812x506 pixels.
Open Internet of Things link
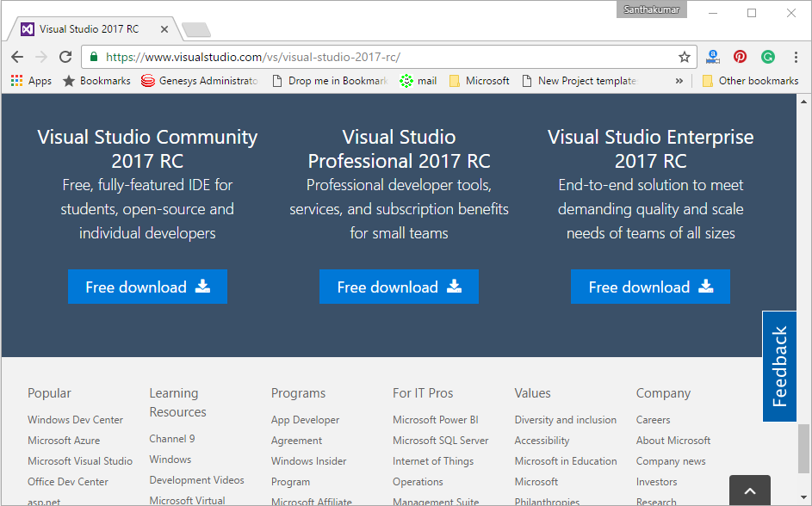433,461
